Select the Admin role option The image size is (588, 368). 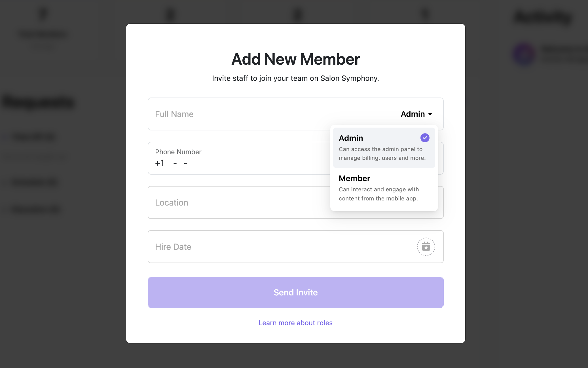(384, 147)
